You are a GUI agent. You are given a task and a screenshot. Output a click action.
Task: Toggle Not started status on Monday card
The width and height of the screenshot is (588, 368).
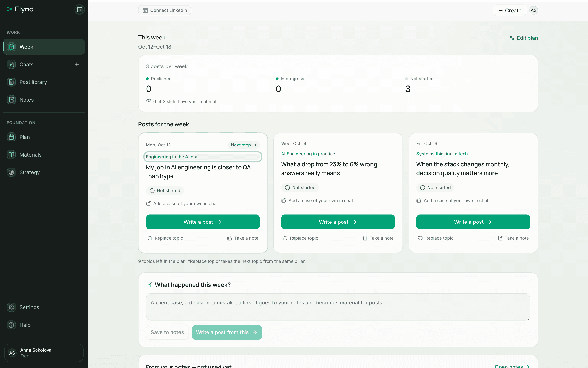pyautogui.click(x=165, y=191)
